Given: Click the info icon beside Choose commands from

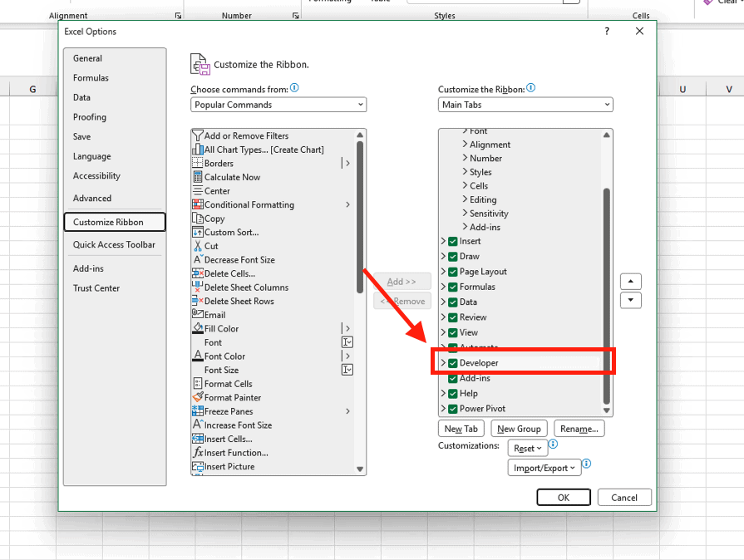Looking at the screenshot, I should pos(294,88).
